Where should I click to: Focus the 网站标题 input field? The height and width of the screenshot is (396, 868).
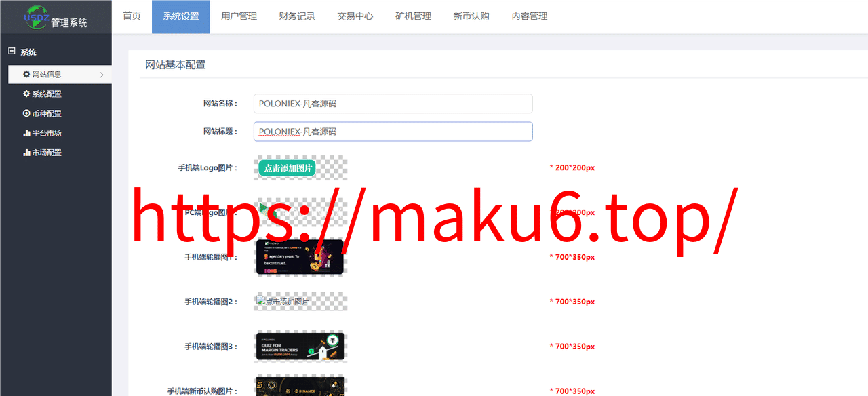pyautogui.click(x=393, y=132)
